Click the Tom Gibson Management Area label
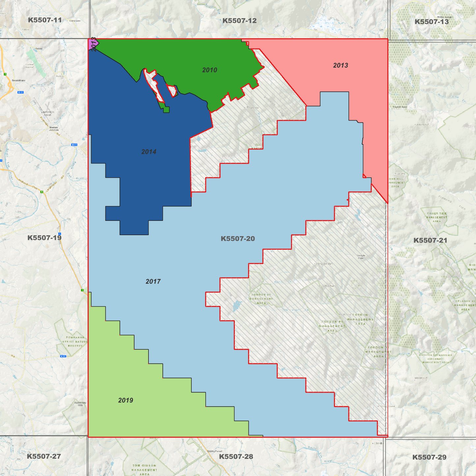Screen dimensions: 476x476 [x=145, y=470]
